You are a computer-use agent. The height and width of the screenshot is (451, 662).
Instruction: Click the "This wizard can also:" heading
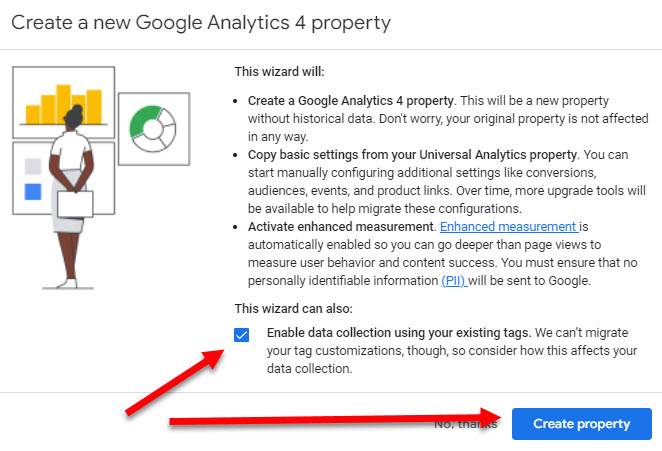(295, 308)
